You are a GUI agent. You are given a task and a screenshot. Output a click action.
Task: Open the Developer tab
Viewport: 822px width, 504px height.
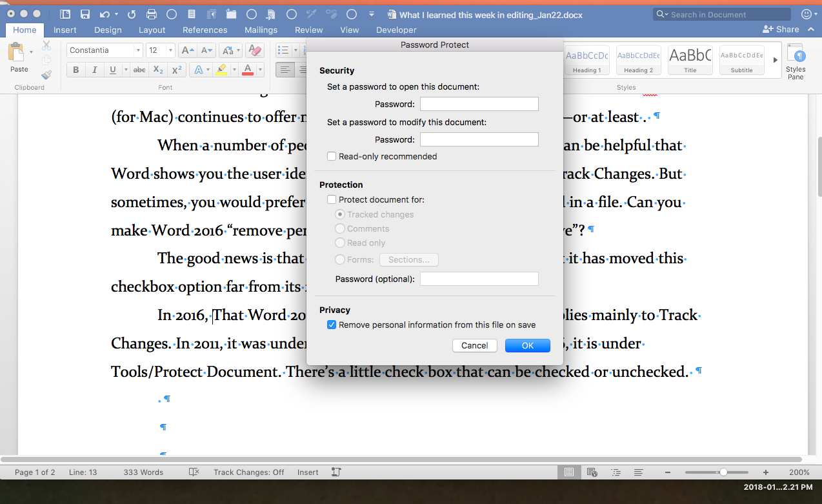[x=396, y=30]
